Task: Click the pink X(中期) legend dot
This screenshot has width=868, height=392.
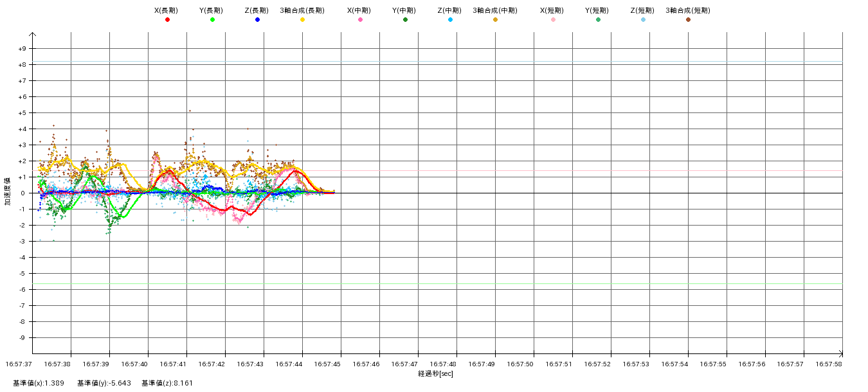Action: pyautogui.click(x=360, y=20)
